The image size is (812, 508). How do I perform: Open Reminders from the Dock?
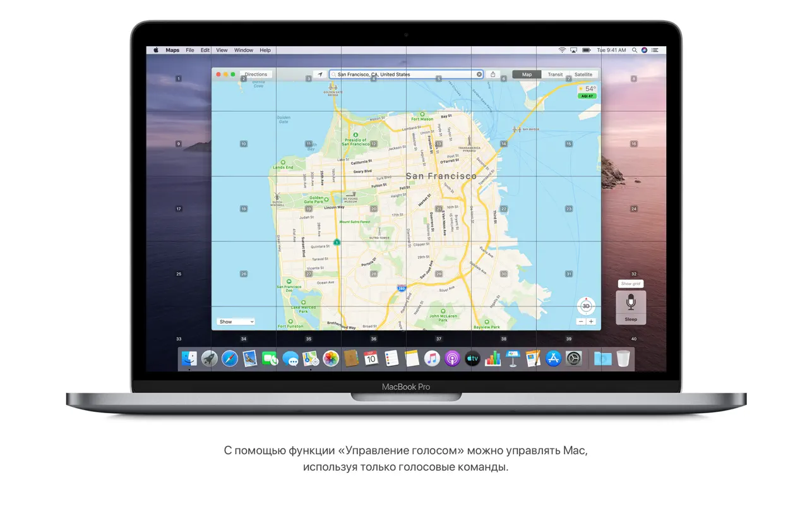(x=391, y=359)
